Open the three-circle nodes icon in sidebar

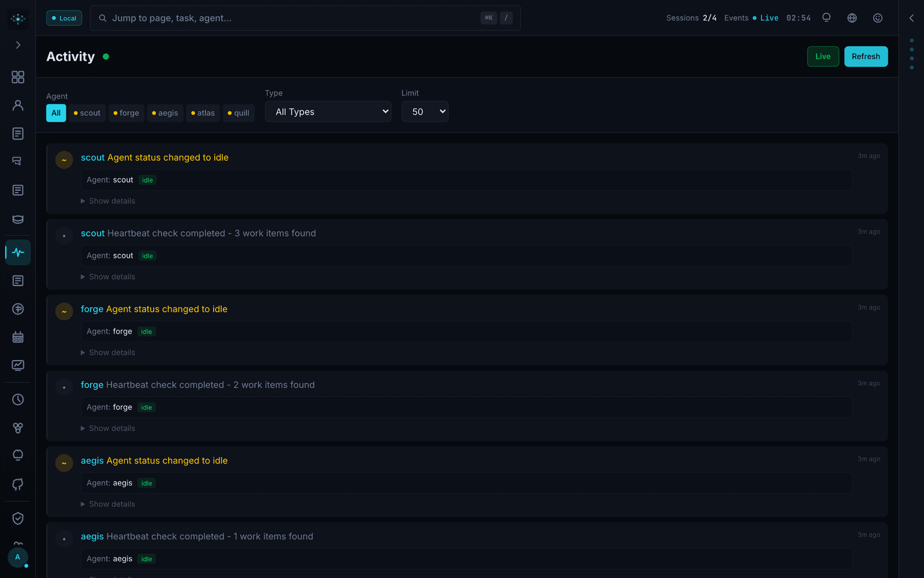click(18, 428)
